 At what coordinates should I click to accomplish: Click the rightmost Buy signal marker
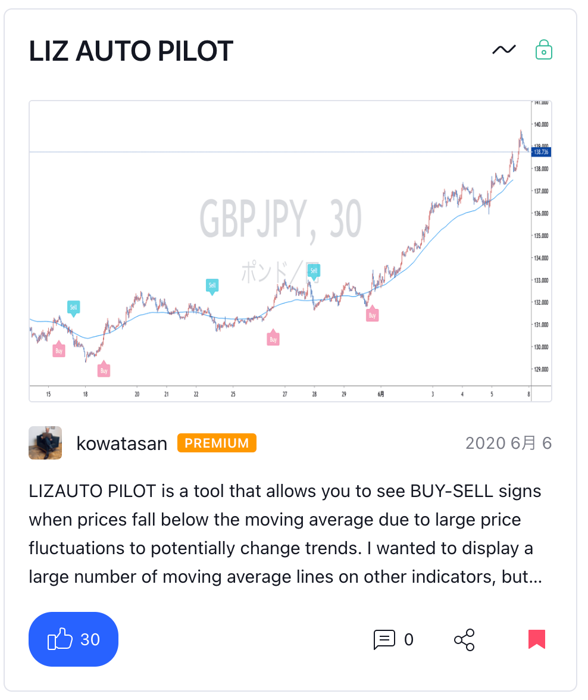point(372,315)
